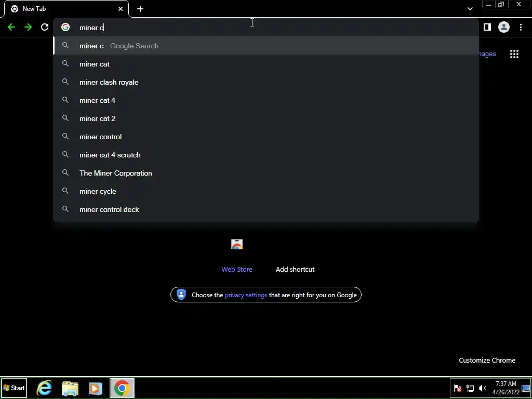
Task: Close the New Tab tab
Action: pyautogui.click(x=121, y=9)
